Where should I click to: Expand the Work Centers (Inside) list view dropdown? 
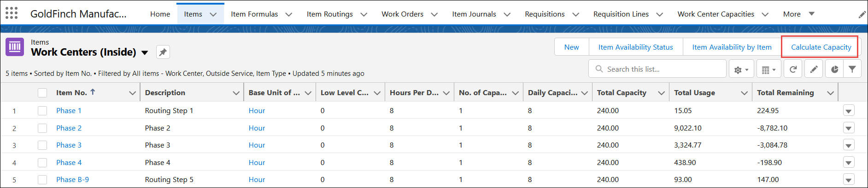[x=145, y=52]
